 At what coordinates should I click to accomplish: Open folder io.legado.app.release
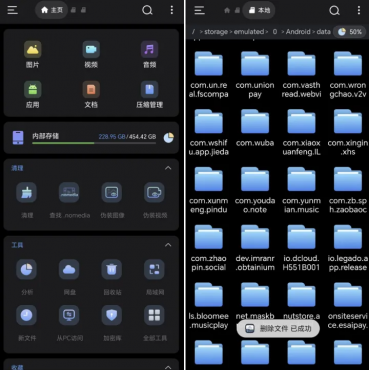[x=348, y=248]
